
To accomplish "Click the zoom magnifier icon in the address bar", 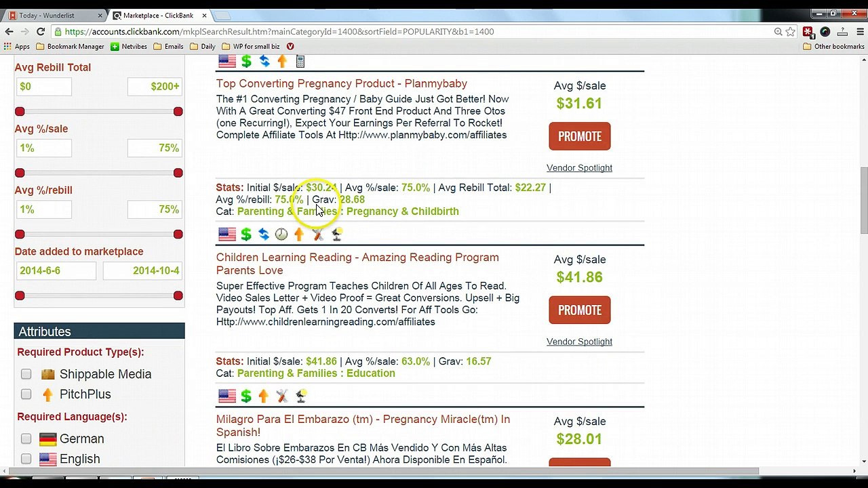I will [778, 31].
